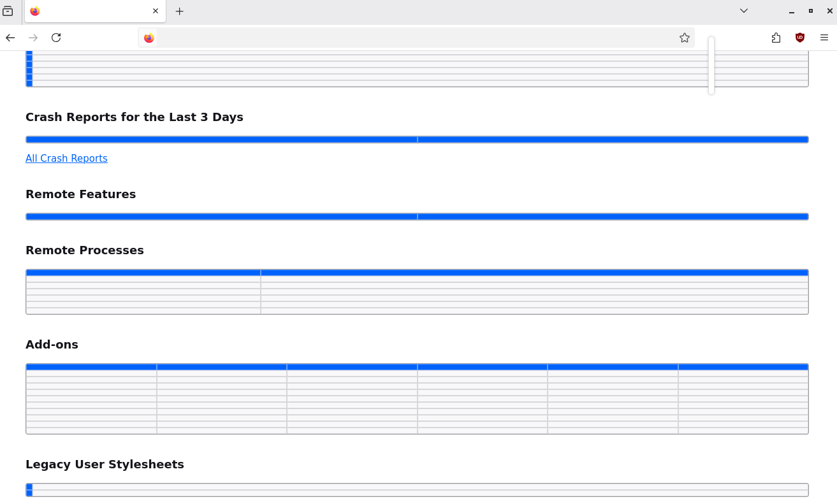Image resolution: width=837 pixels, height=504 pixels.
Task: Close the current browser tab
Action: point(156,11)
